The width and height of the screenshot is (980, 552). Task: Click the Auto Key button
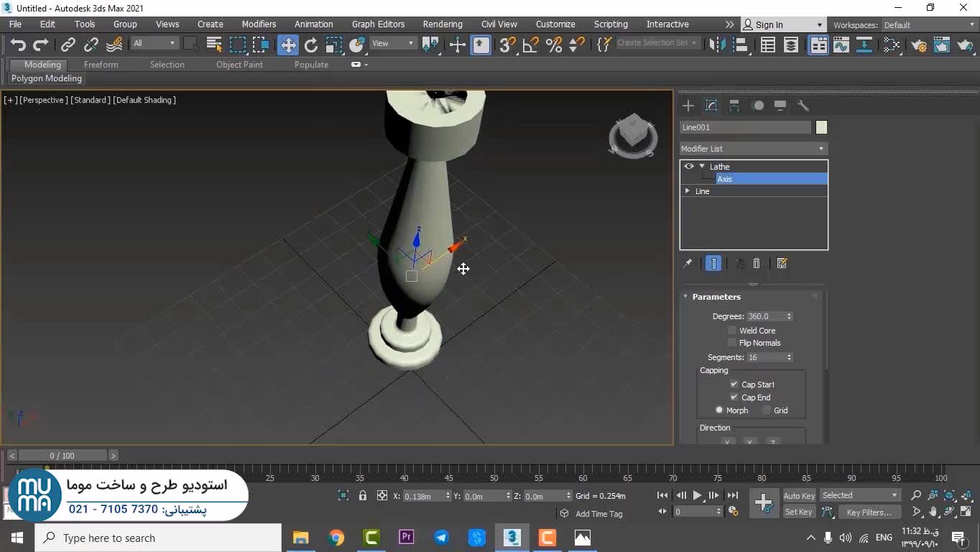click(799, 496)
